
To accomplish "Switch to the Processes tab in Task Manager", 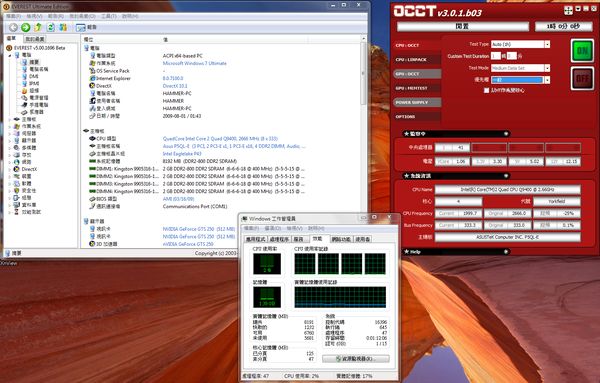I will (x=279, y=239).
